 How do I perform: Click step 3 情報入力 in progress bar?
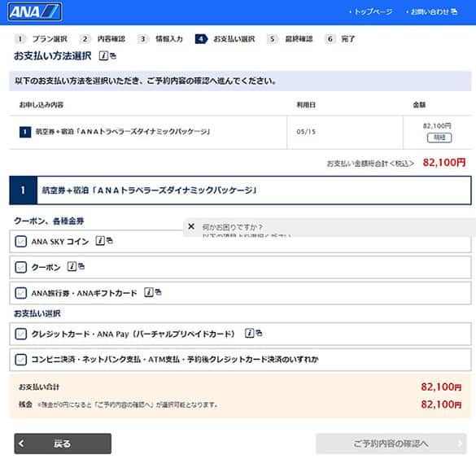pyautogui.click(x=160, y=39)
